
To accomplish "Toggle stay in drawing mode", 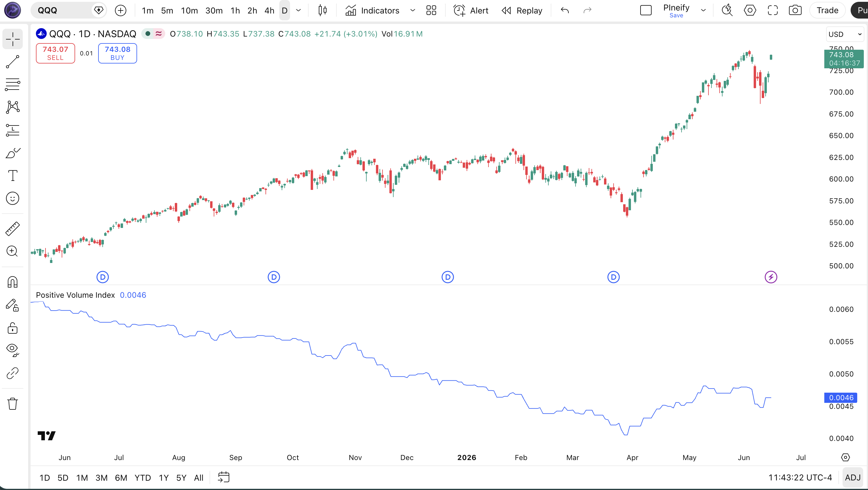I will click(13, 305).
